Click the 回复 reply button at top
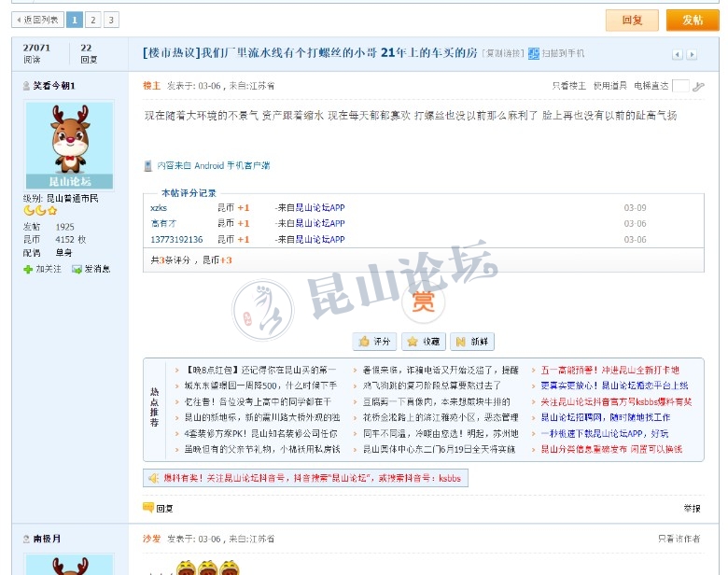The image size is (728, 575). pyautogui.click(x=632, y=20)
